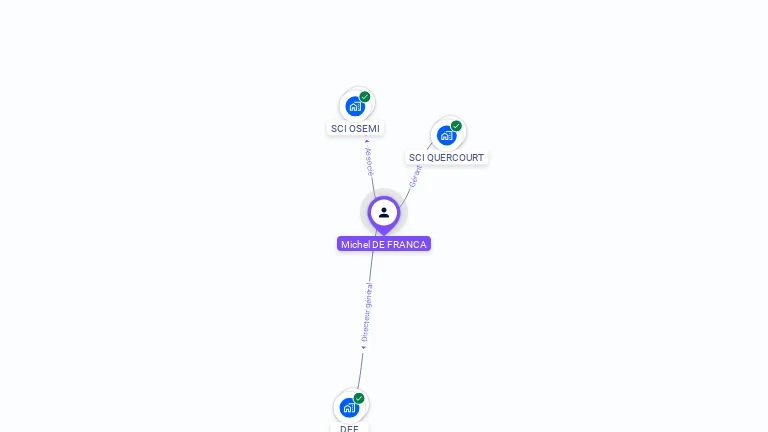The height and width of the screenshot is (432, 768).
Task: Click the arrowhead below Directeur général label
Action: 363,347
